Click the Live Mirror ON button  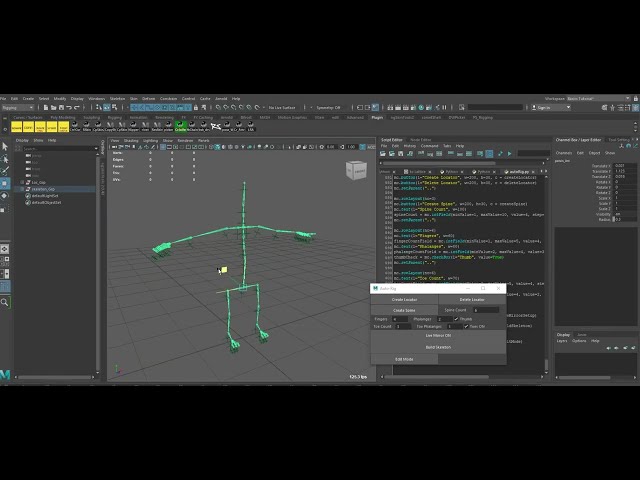pyautogui.click(x=438, y=336)
